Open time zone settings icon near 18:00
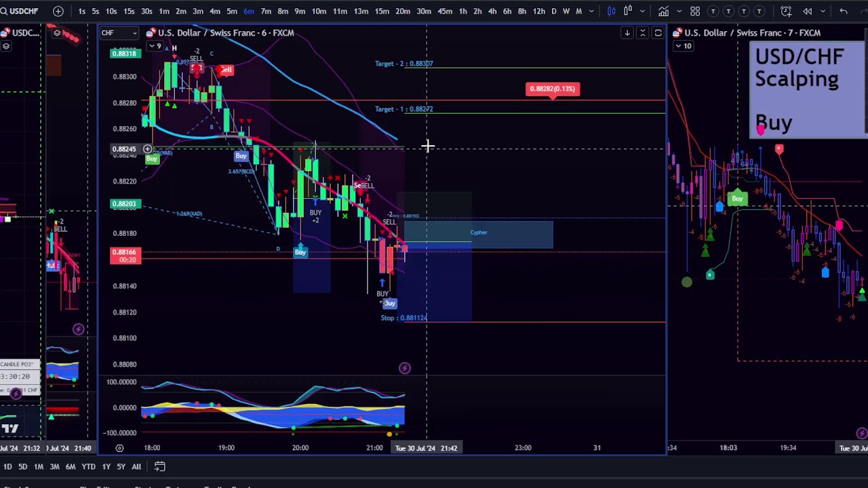Image resolution: width=868 pixels, height=488 pixels. point(119,448)
